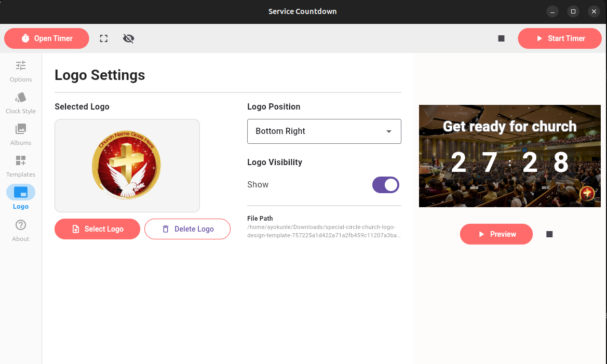Click the countdown preview image
This screenshot has width=607, height=364.
click(508, 156)
